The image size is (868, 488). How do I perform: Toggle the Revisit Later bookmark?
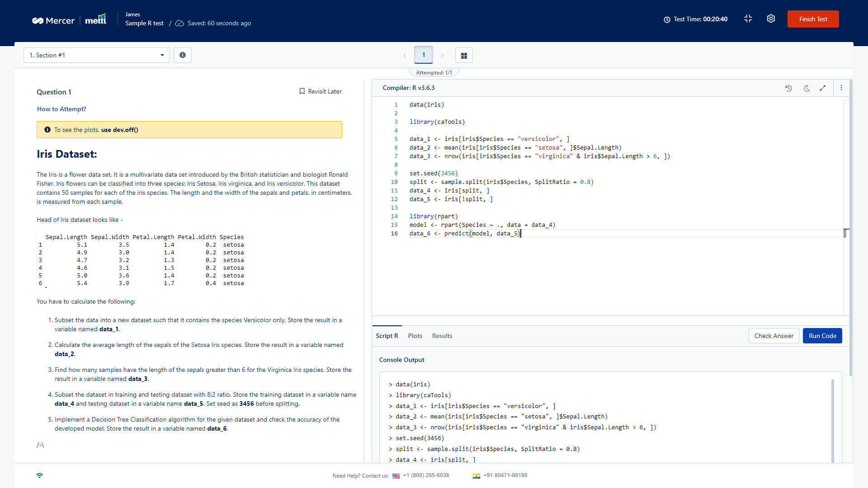(320, 91)
